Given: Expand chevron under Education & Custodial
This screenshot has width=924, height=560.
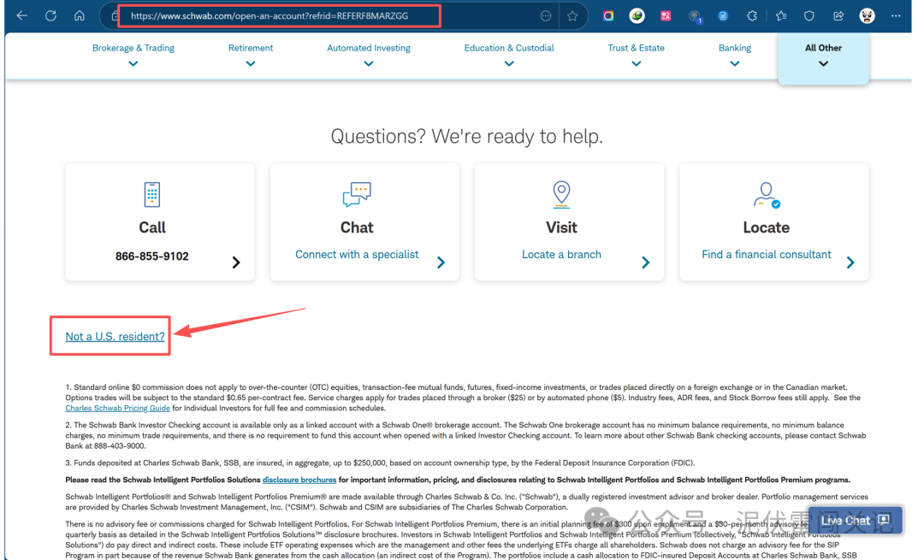Looking at the screenshot, I should 509,63.
